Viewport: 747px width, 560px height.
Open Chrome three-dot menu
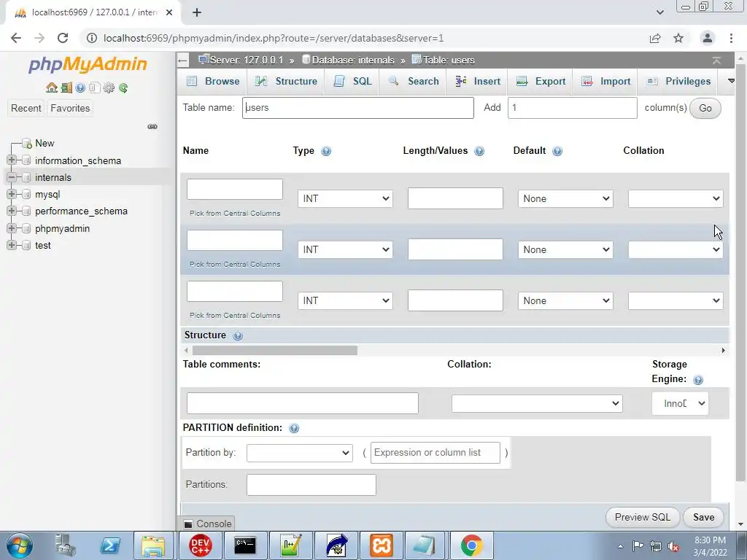click(731, 38)
